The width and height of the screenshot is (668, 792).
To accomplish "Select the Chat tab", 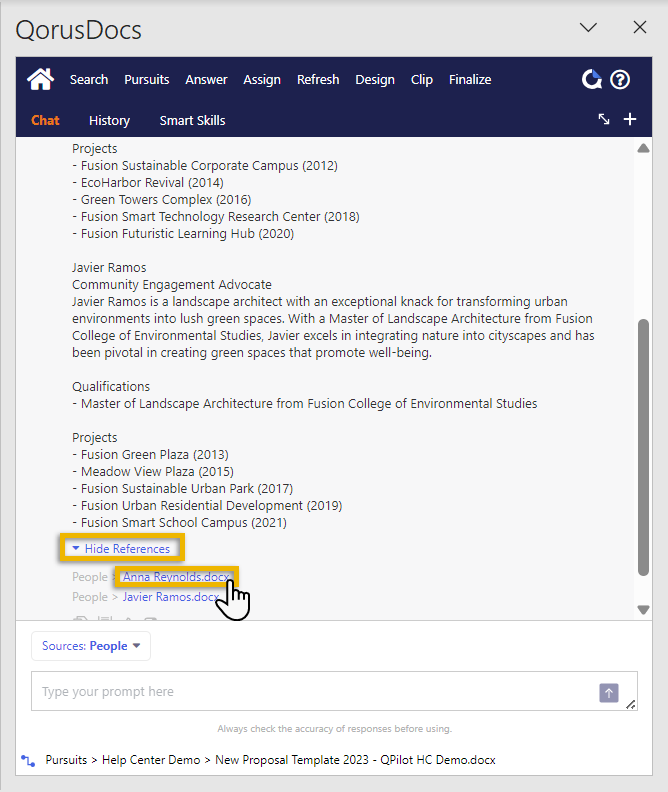I will coord(45,120).
